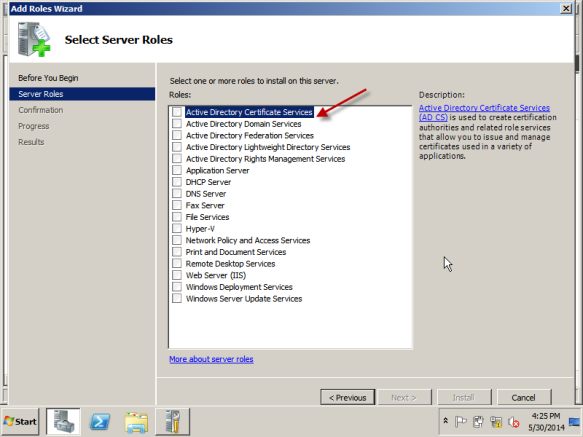
Task: Click the server tools icon in taskbar
Action: click(x=173, y=421)
